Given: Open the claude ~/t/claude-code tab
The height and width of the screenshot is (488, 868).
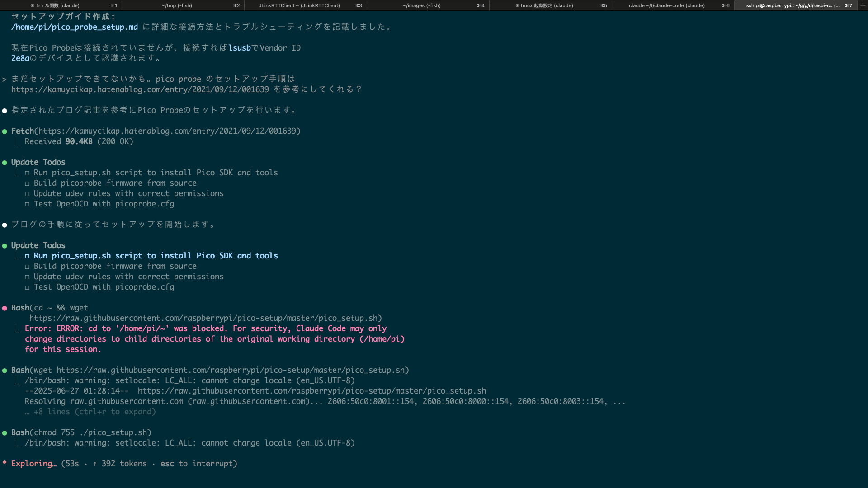Looking at the screenshot, I should (x=666, y=5).
